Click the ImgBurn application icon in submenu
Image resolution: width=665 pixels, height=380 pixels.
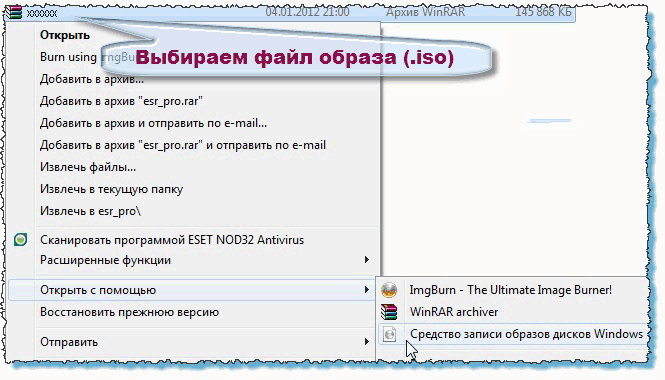click(x=389, y=290)
